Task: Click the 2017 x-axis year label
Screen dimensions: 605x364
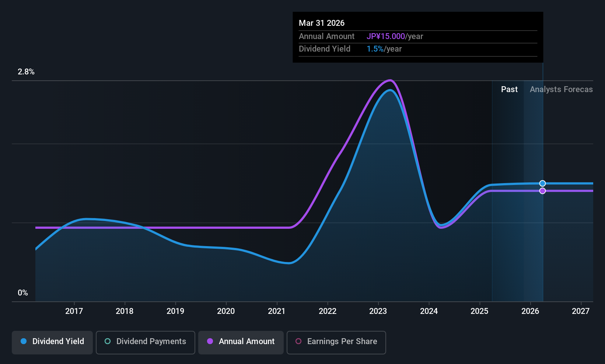Action: click(74, 311)
